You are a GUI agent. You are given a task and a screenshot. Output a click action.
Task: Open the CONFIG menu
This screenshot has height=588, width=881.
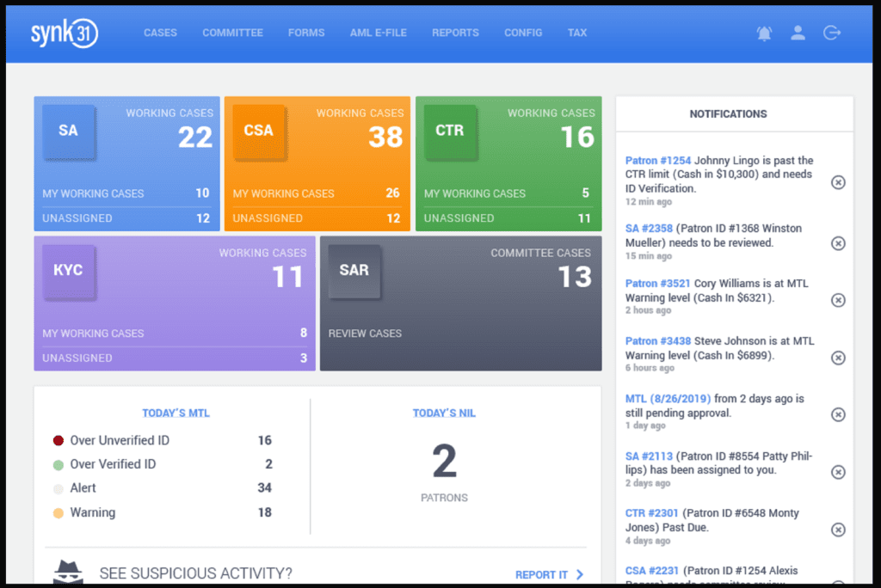tap(523, 33)
